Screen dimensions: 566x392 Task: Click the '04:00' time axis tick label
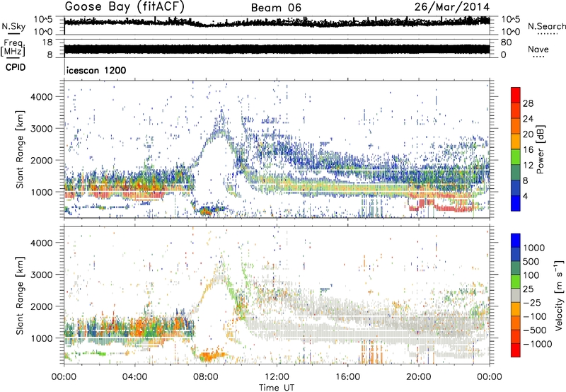click(135, 377)
